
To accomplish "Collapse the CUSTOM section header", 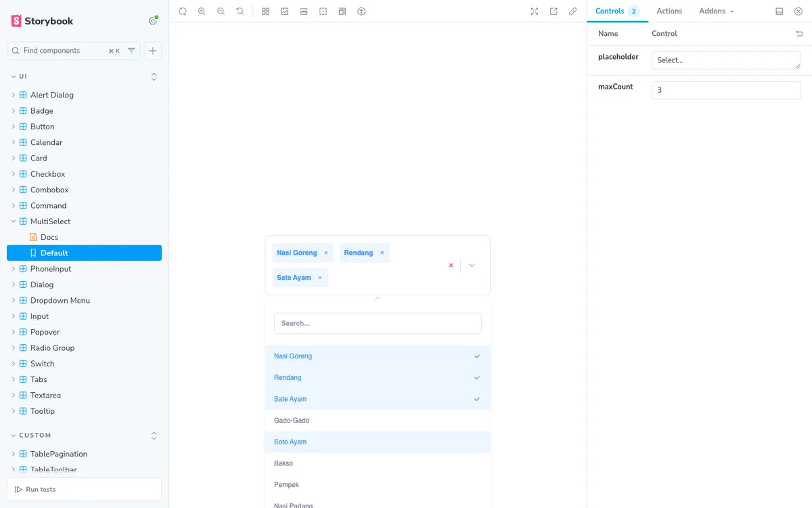I will coord(35,436).
